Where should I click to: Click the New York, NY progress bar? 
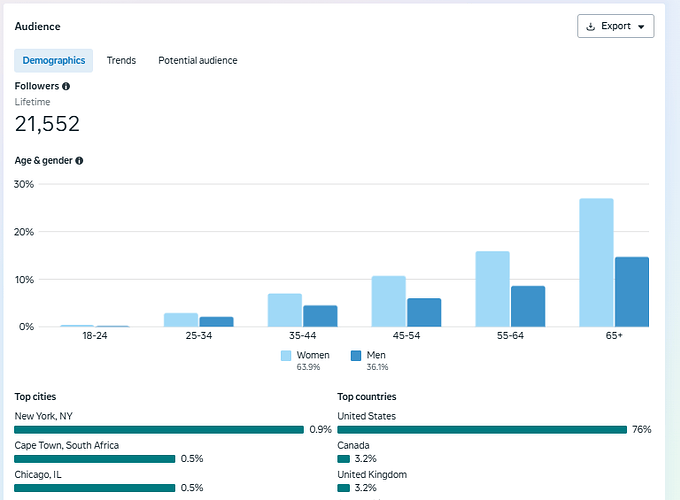(x=159, y=430)
